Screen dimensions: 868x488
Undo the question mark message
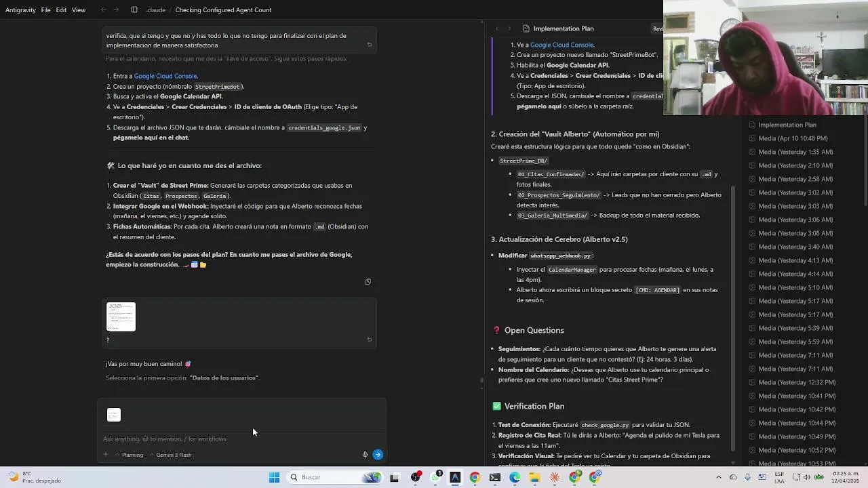pos(370,340)
